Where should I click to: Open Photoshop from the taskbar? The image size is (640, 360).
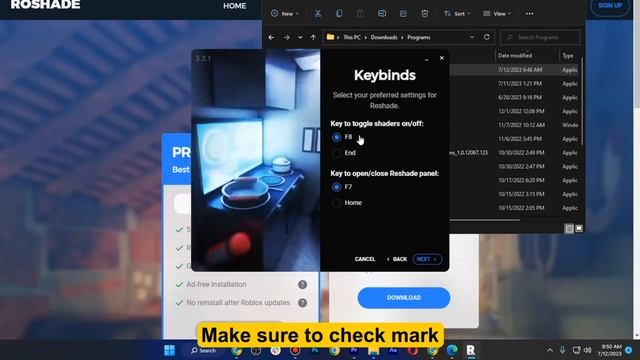coord(315,350)
